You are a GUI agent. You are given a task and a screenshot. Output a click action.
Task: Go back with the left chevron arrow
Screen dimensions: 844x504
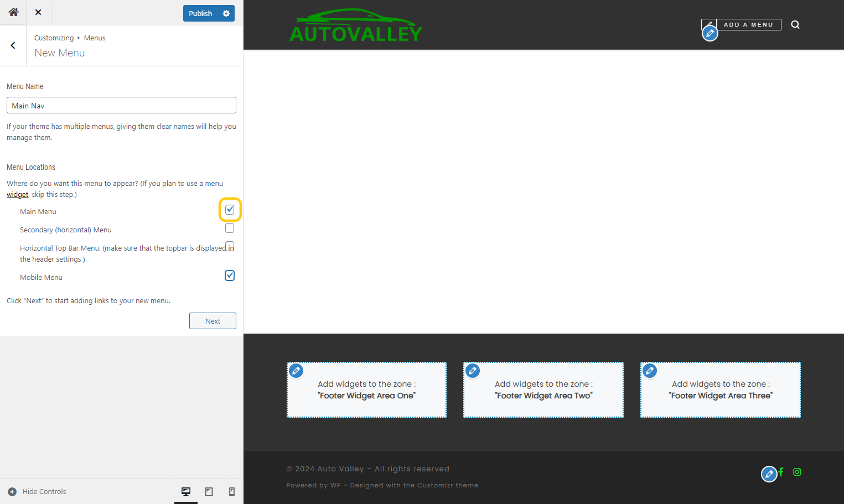coord(13,45)
